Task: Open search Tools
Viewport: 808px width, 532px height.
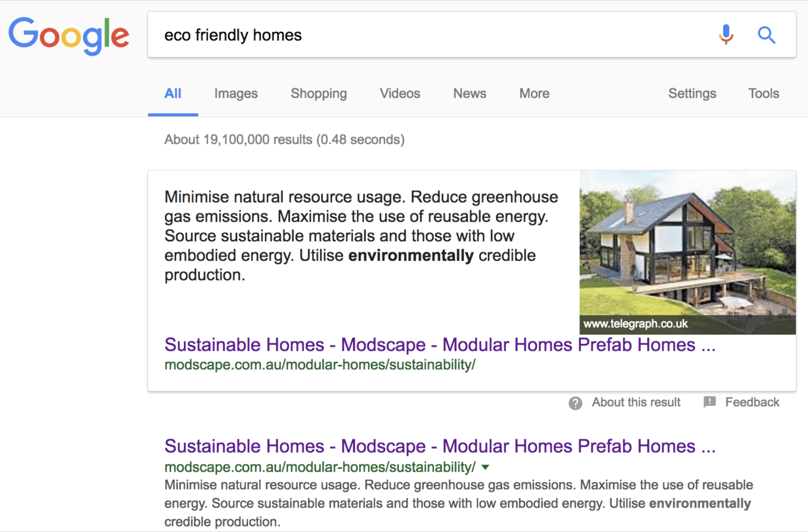Action: (764, 93)
